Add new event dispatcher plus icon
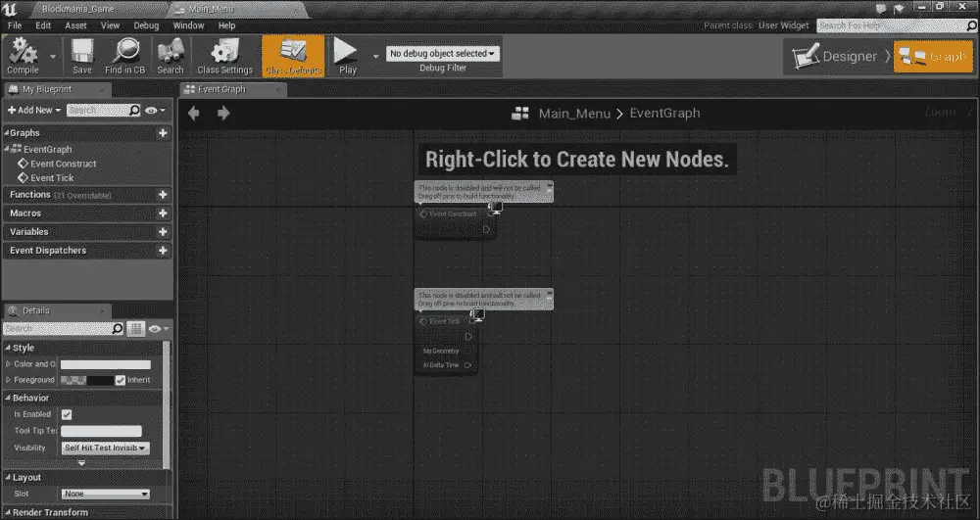The width and height of the screenshot is (980, 520). click(x=163, y=251)
